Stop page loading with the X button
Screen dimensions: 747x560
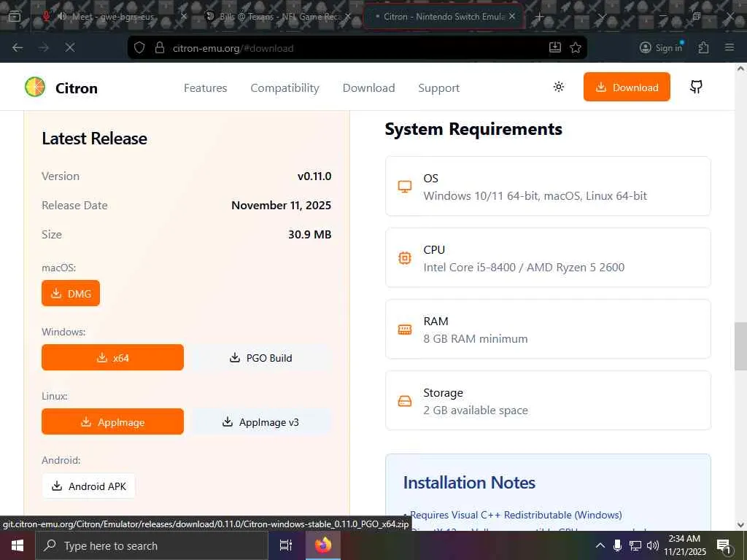point(69,47)
